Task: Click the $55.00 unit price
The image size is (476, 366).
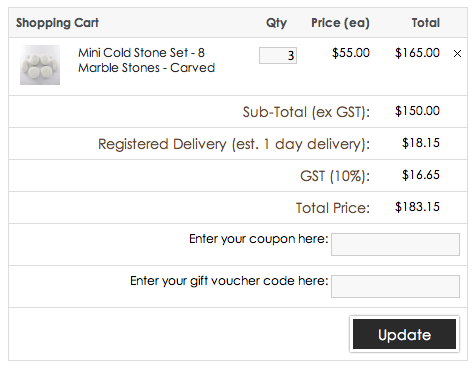Action: tap(351, 53)
